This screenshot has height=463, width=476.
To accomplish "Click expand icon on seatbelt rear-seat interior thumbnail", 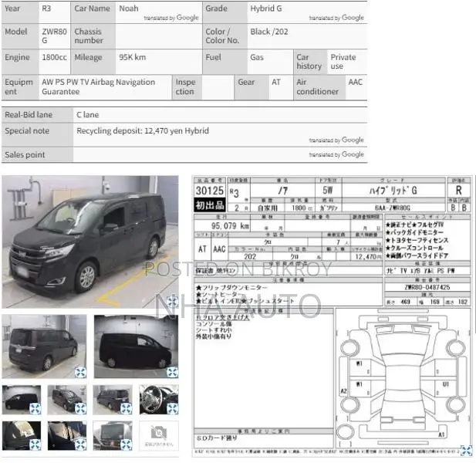I will 81,445.
